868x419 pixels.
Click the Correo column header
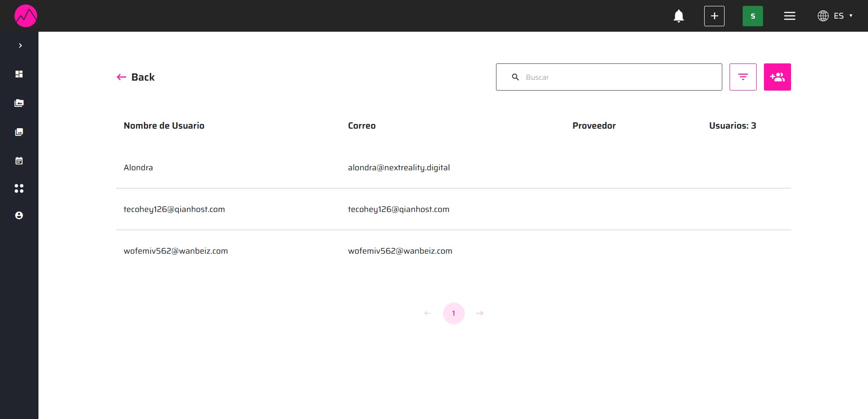tap(362, 126)
